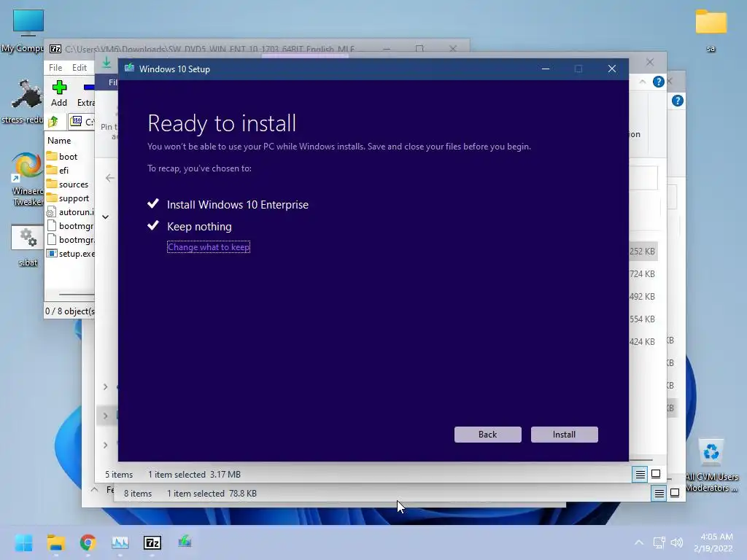Click the Name column header in 7-Zip
This screenshot has width=747, height=560.
pos(59,141)
